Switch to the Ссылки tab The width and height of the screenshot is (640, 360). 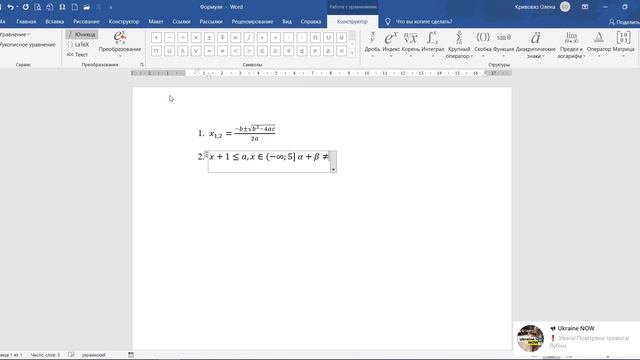click(181, 22)
